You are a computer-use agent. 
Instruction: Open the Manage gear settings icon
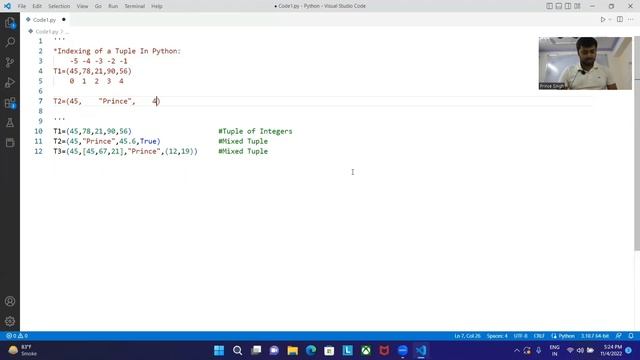click(x=10, y=321)
